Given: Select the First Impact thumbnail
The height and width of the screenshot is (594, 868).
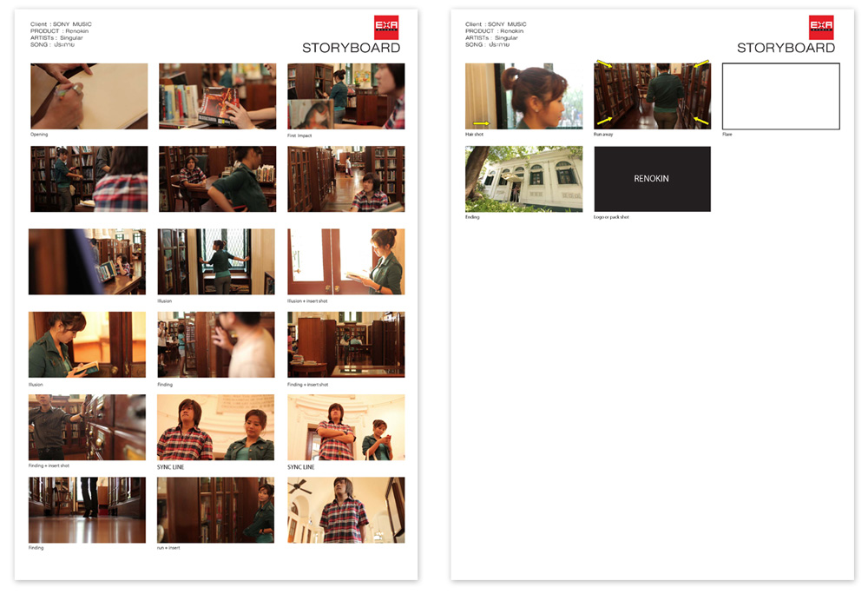Looking at the screenshot, I should pyautogui.click(x=346, y=96).
